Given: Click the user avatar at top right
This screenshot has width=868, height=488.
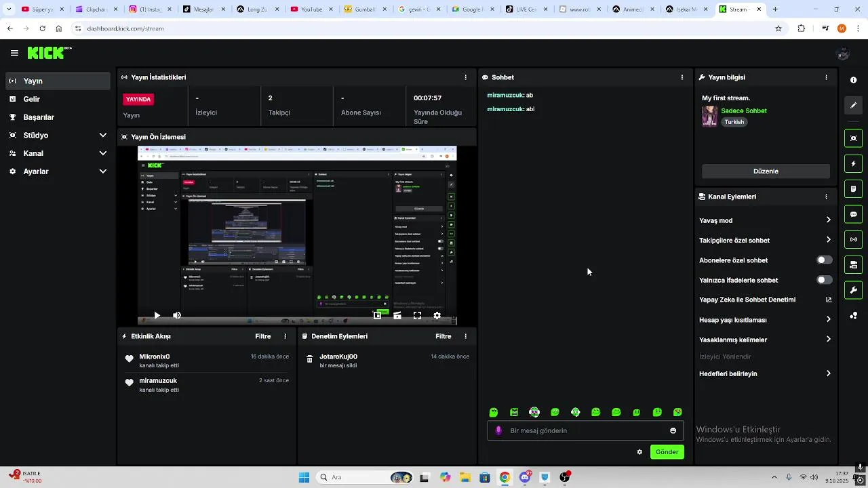Looking at the screenshot, I should pos(844,54).
